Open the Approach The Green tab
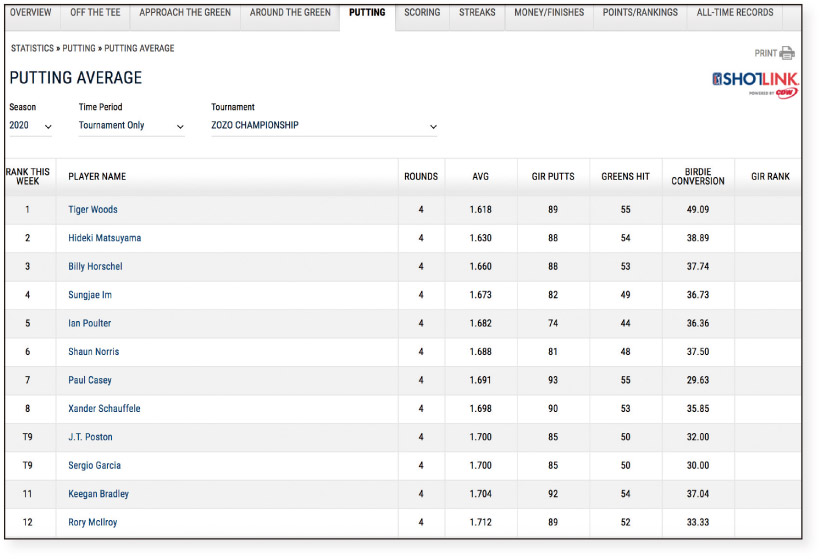820x559 pixels. (x=185, y=13)
